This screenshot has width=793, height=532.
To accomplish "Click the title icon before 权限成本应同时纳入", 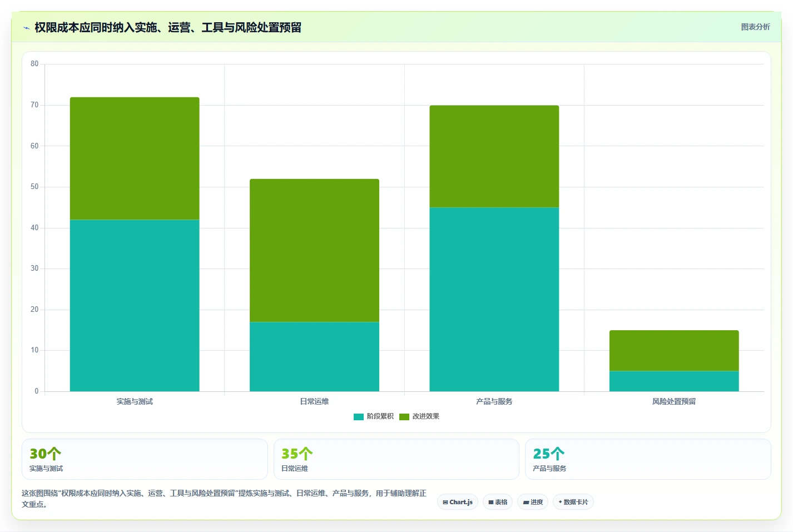I will point(26,28).
